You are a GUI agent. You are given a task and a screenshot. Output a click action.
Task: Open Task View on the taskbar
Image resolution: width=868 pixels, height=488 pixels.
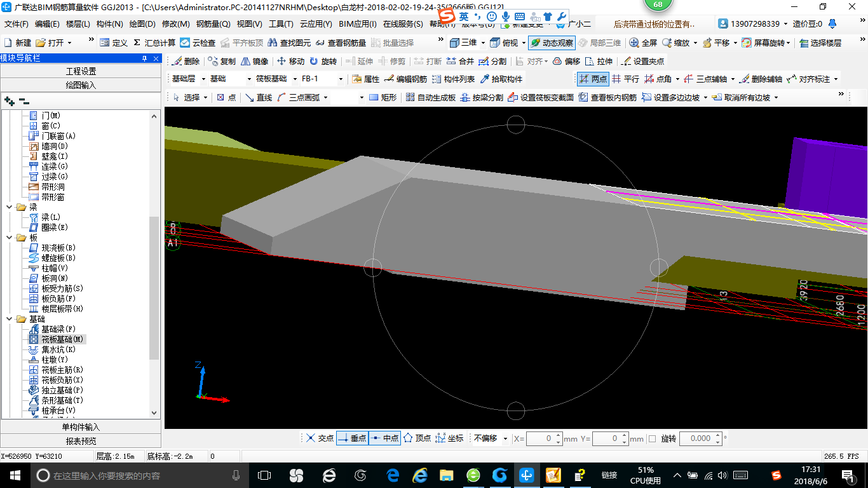(264, 475)
